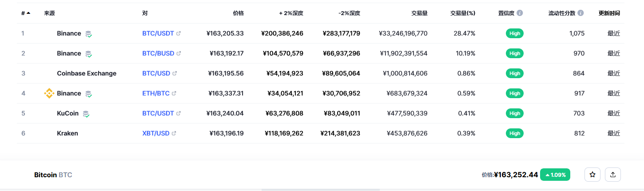The height and width of the screenshot is (191, 644).
Task: Open Binance exchange in row 1
Action: (69, 33)
